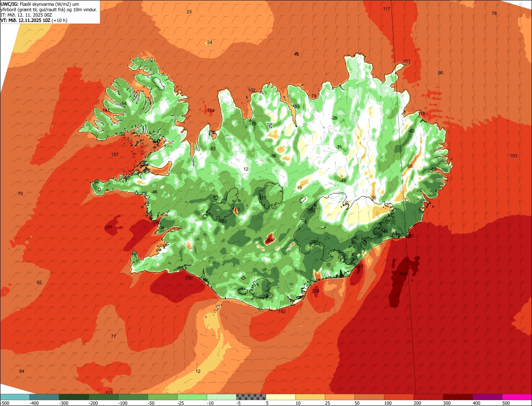Click the map value 104 in Húnaflói bay
This screenshot has width=532, height=406.
211,110
